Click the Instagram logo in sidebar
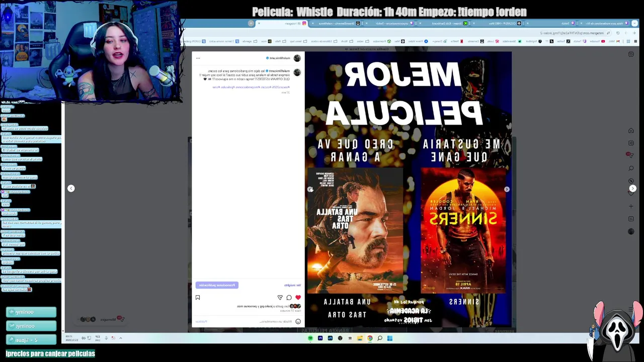The width and height of the screenshot is (644, 362). (x=631, y=54)
